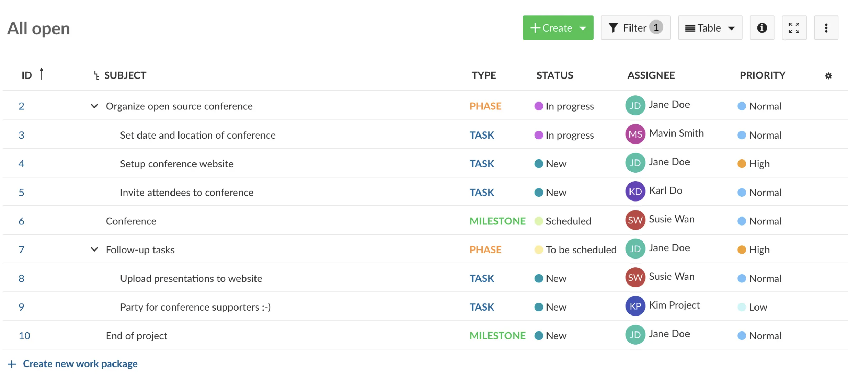Click the indent toggle on Subject column

click(95, 75)
